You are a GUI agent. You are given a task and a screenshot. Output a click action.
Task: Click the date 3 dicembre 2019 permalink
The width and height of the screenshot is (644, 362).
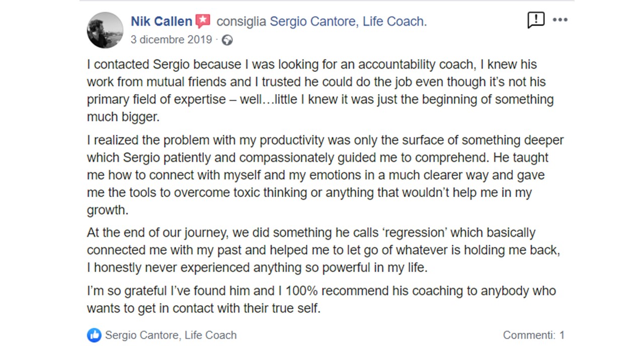[171, 39]
